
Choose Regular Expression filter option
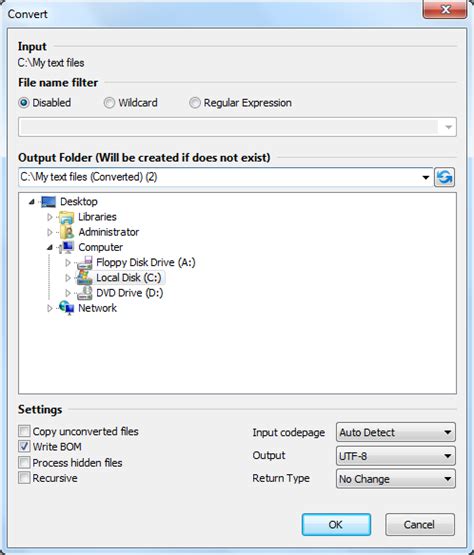194,103
